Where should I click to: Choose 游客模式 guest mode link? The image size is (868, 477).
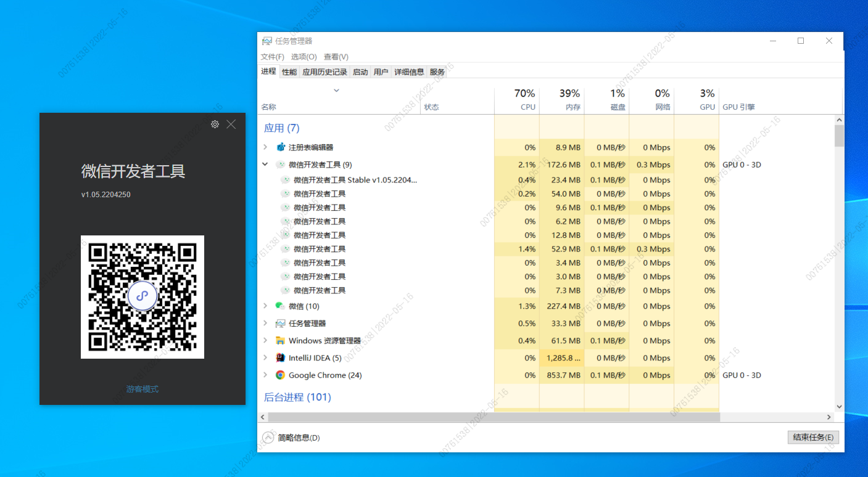(143, 389)
